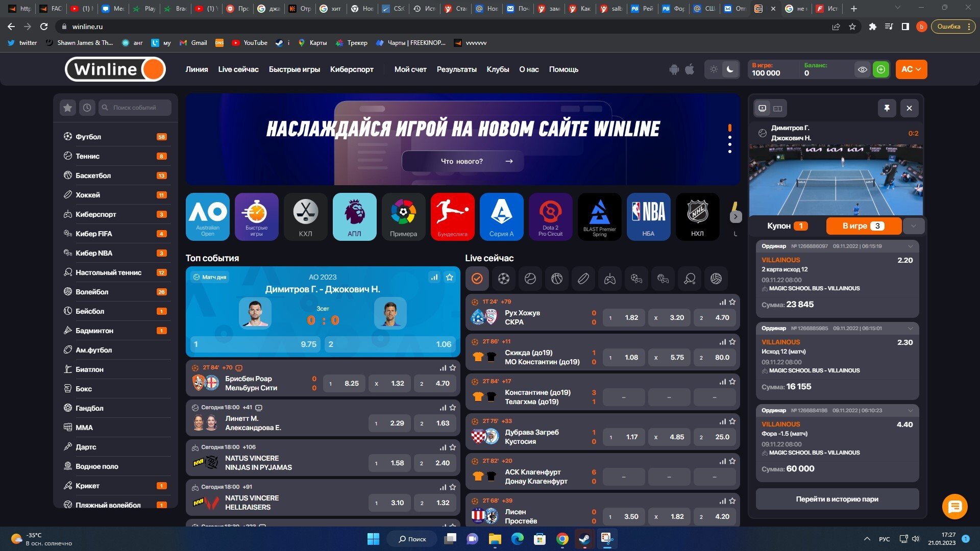Collapse the first Ординар bet card chevron
Screen dimensions: 980x551
pyautogui.click(x=910, y=246)
